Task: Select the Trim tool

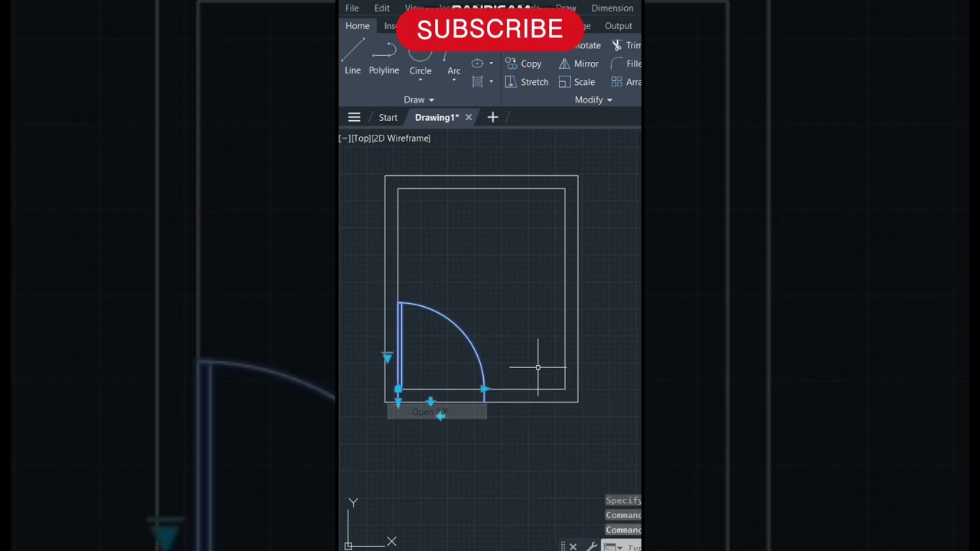Action: click(x=626, y=45)
